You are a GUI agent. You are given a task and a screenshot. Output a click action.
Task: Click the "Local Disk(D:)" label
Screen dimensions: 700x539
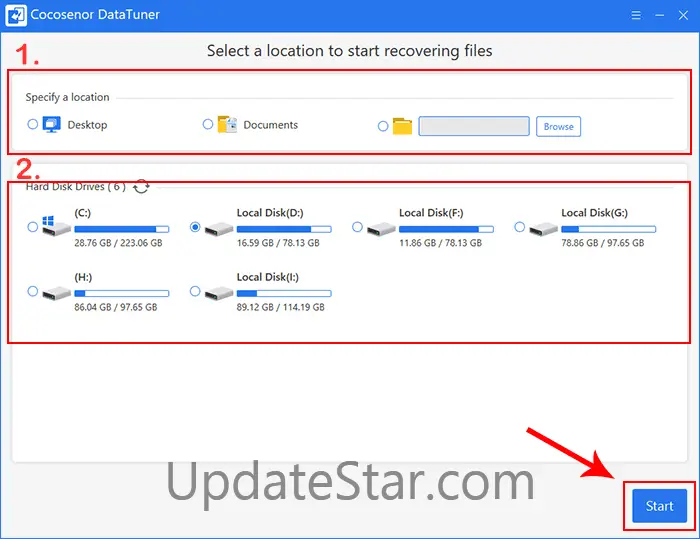coord(270,213)
